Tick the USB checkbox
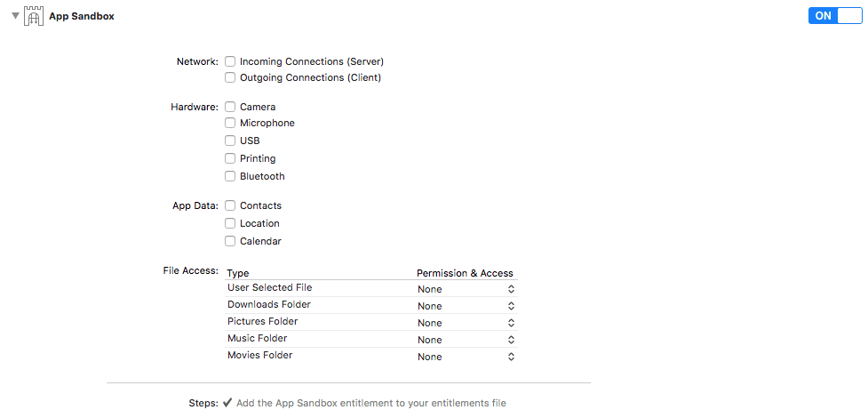This screenshot has height=418, width=868. coord(231,141)
